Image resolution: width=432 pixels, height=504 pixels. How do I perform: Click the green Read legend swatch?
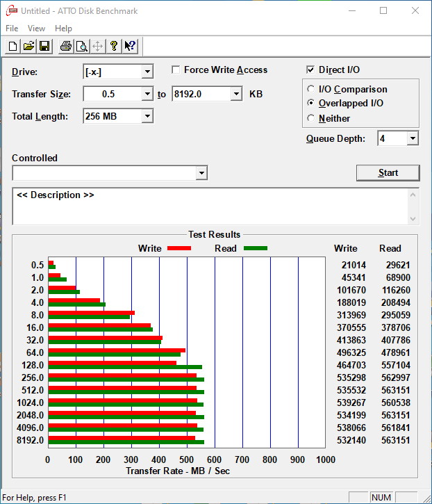pos(256,248)
